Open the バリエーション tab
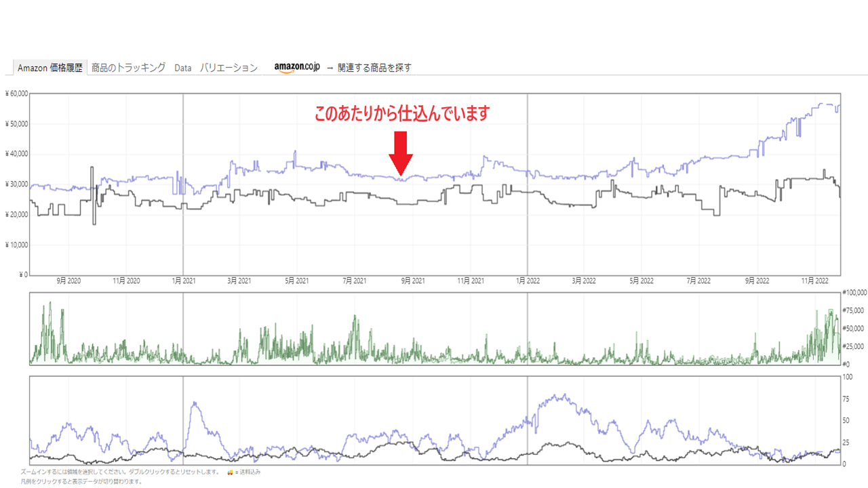868x488 pixels. [229, 68]
